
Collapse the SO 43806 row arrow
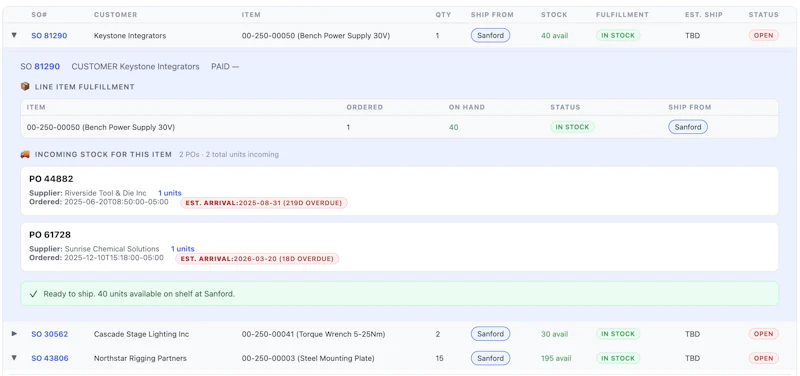click(14, 358)
